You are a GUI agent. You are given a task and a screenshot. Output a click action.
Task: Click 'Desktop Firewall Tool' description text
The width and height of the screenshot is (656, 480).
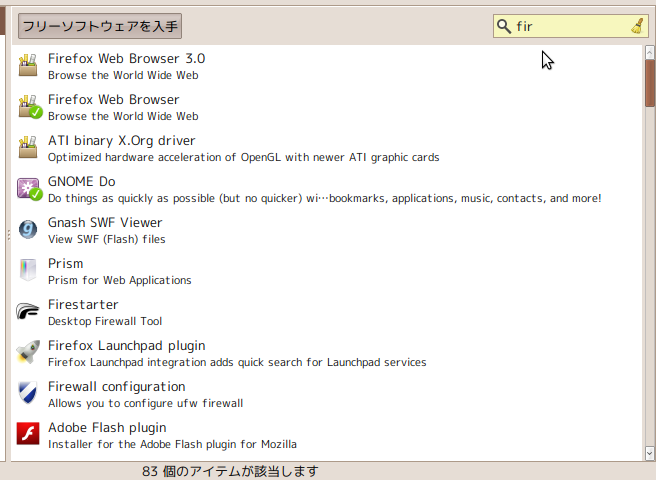tap(105, 321)
